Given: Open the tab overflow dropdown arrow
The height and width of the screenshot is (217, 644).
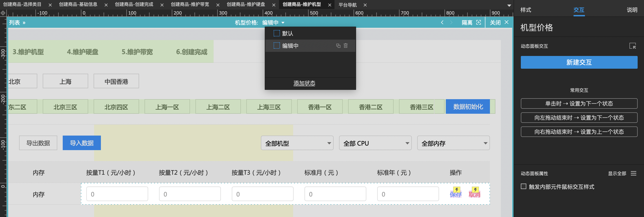Looking at the screenshot, I should (509, 5).
